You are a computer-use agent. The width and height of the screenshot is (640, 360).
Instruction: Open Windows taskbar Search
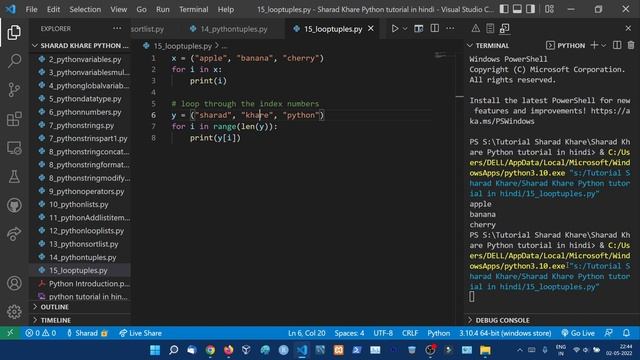[173, 350]
